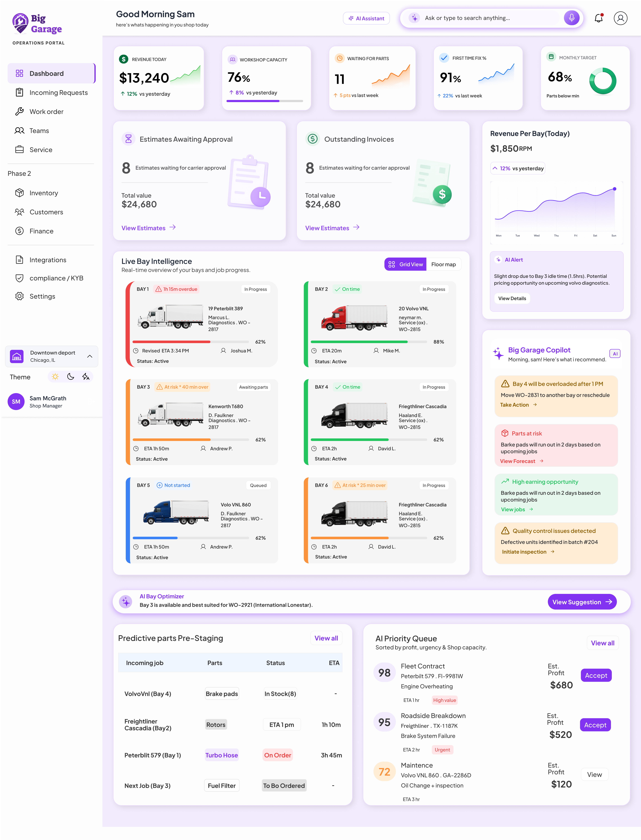Open View Estimates under Estimates Awaiting Approval
Screen dimensions: 641x840
[148, 228]
